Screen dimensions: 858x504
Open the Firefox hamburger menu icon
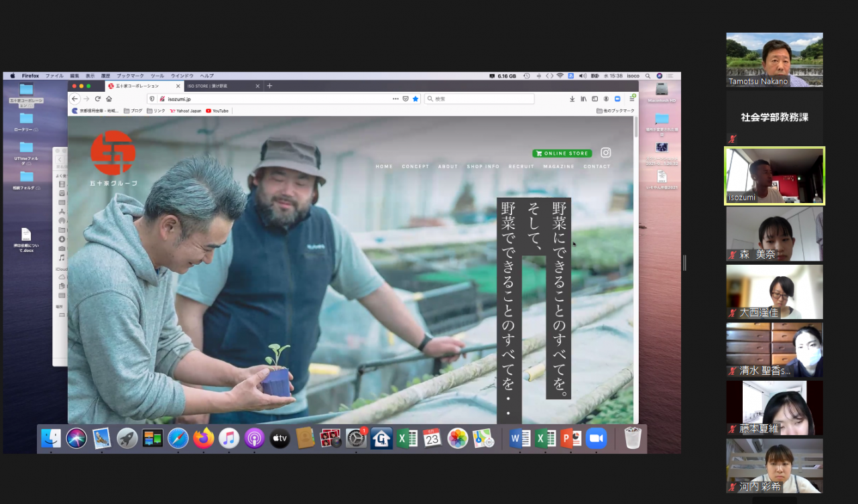tap(631, 99)
